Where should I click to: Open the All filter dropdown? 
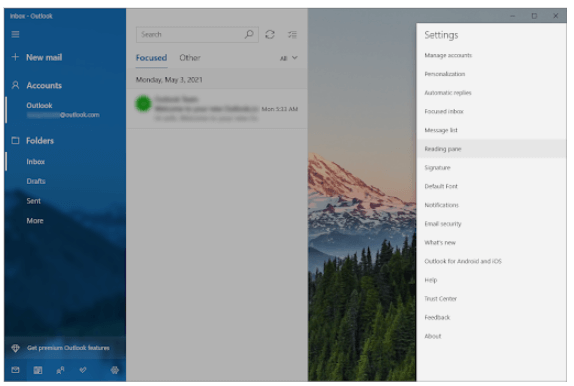[288, 58]
